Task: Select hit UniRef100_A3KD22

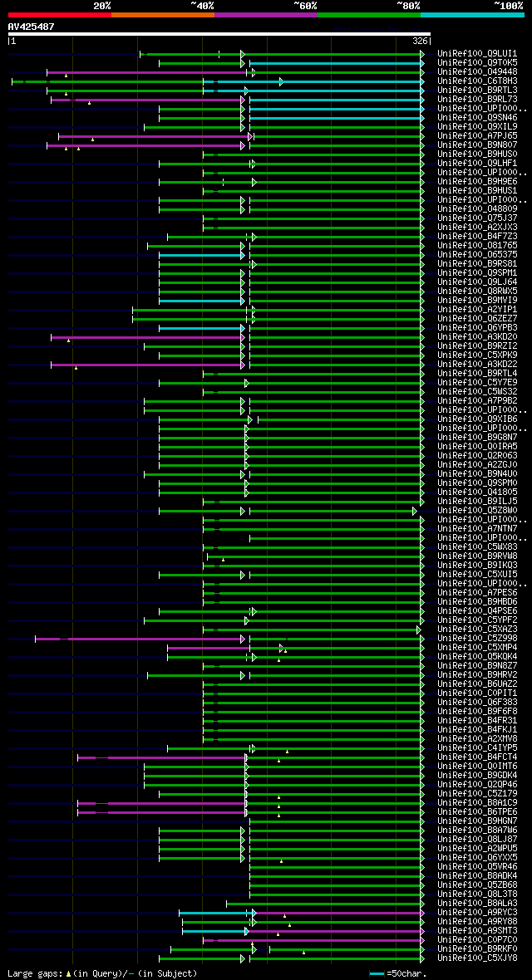Action: point(477,365)
